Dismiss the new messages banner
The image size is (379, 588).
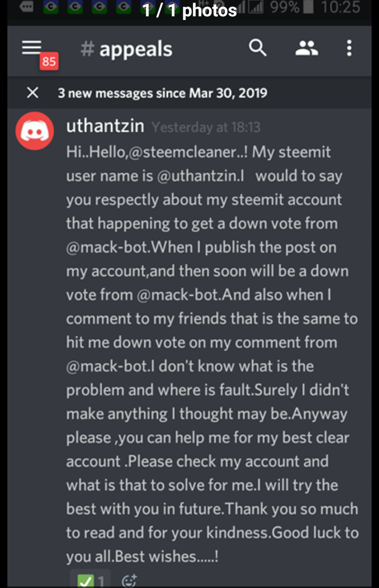33,93
